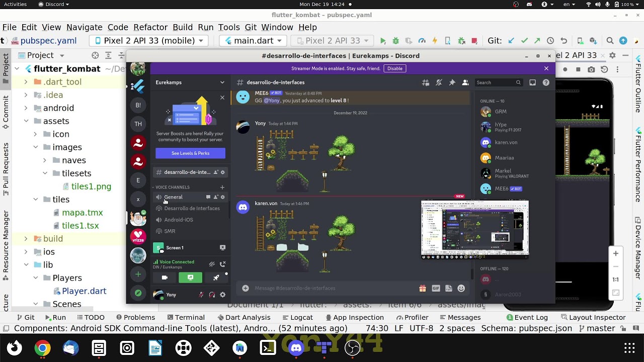
Task: Open the screen share preview thumbnail
Action: [475, 229]
